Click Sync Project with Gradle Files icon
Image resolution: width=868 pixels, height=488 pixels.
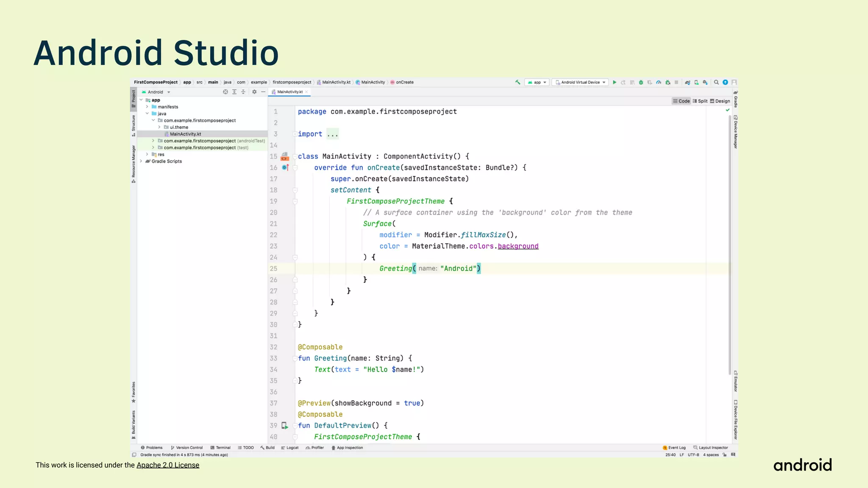[x=687, y=83]
